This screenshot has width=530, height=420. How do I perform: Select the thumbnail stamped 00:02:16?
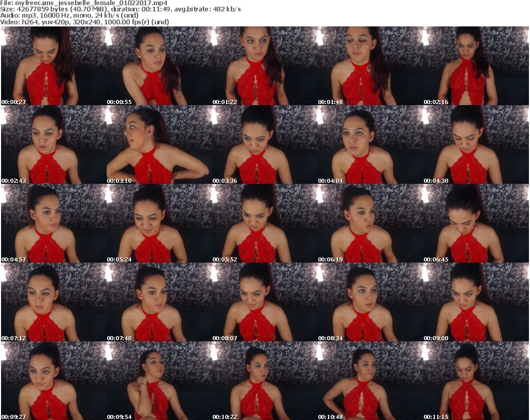point(476,66)
